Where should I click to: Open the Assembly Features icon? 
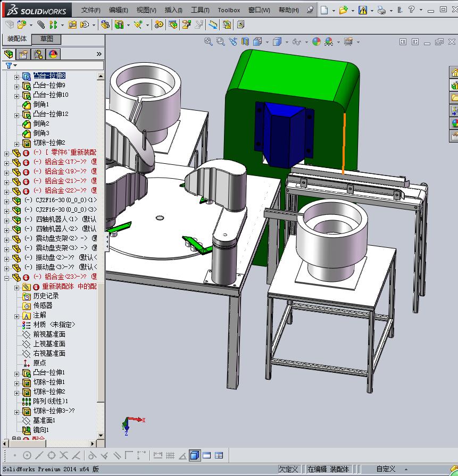[x=119, y=24]
